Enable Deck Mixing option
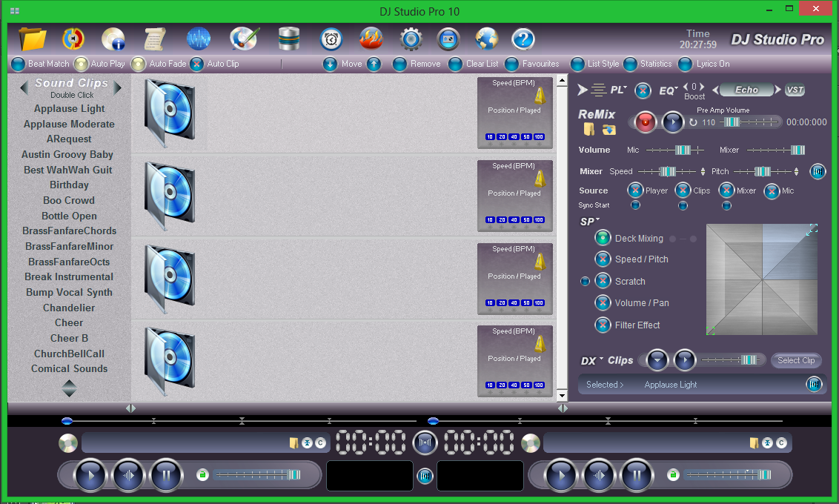The image size is (839, 504). tap(603, 238)
